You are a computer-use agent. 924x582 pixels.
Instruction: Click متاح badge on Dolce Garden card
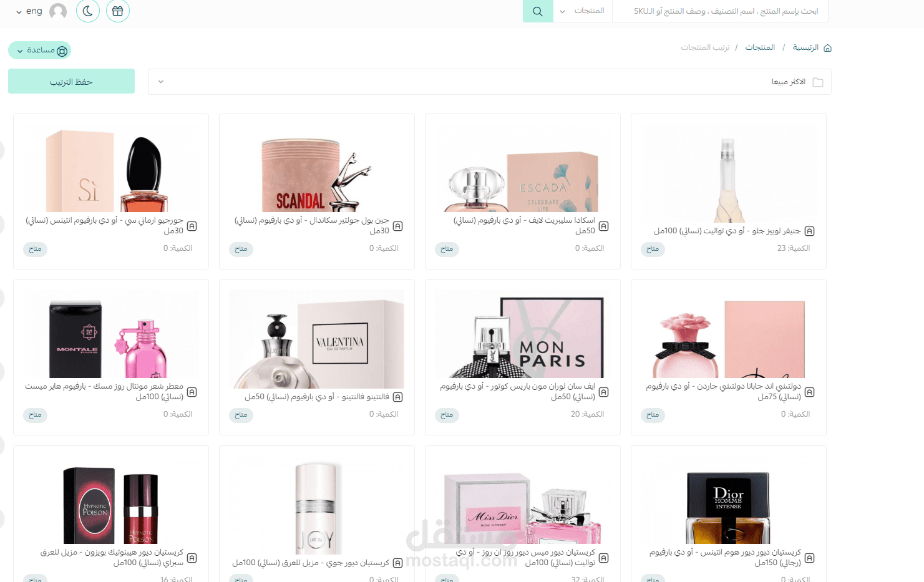pos(653,415)
